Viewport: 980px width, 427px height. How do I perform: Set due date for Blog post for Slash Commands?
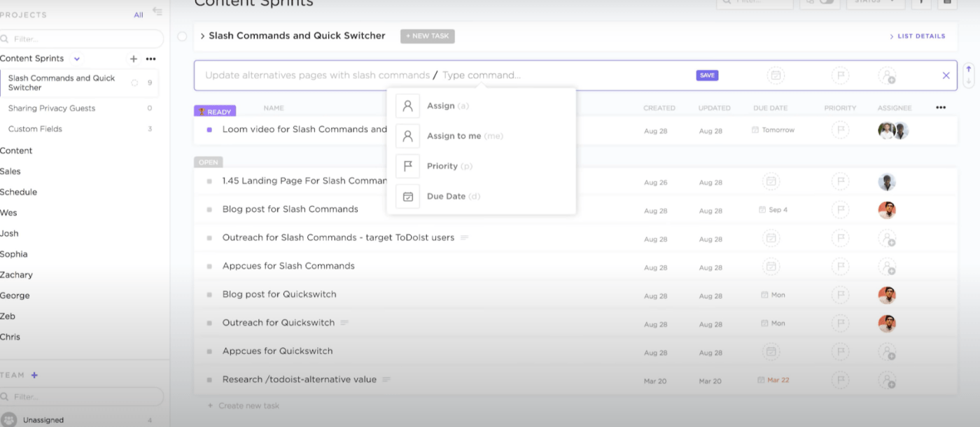click(773, 210)
